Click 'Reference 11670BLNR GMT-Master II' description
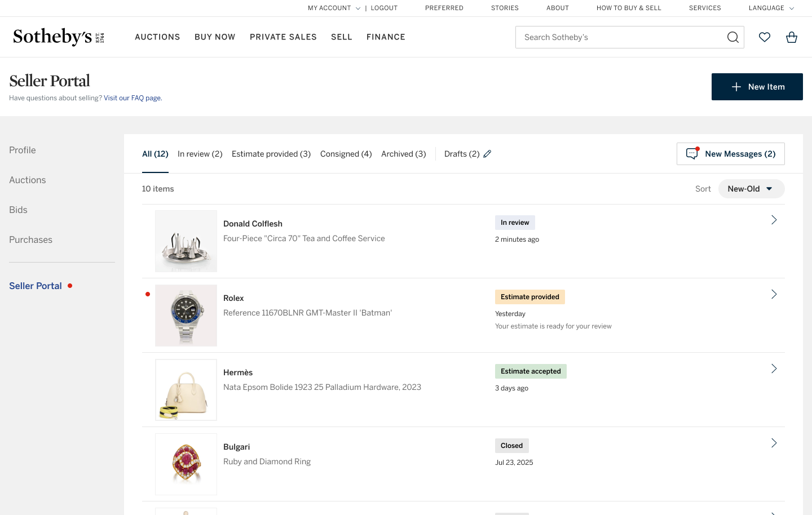 pos(307,313)
